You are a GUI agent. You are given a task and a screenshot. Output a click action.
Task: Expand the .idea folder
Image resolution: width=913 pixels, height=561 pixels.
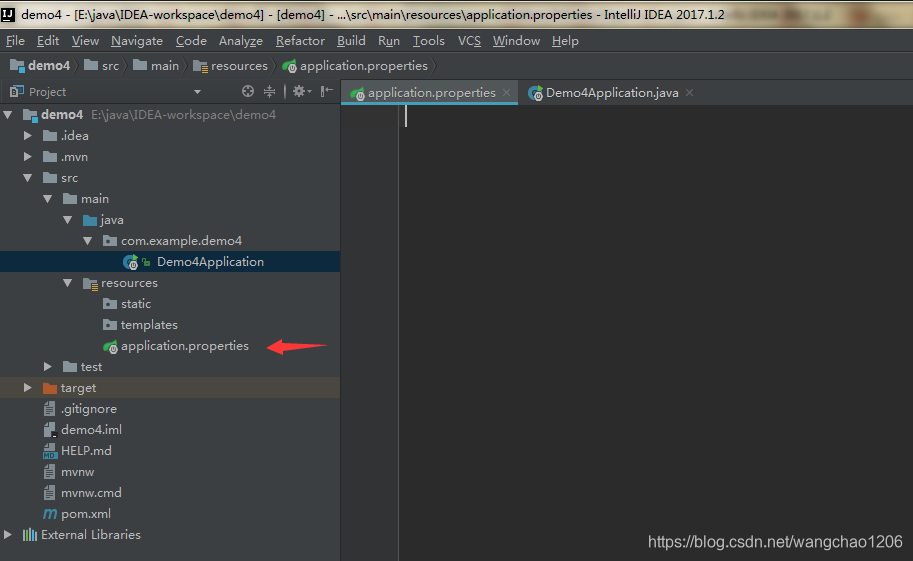tap(27, 136)
